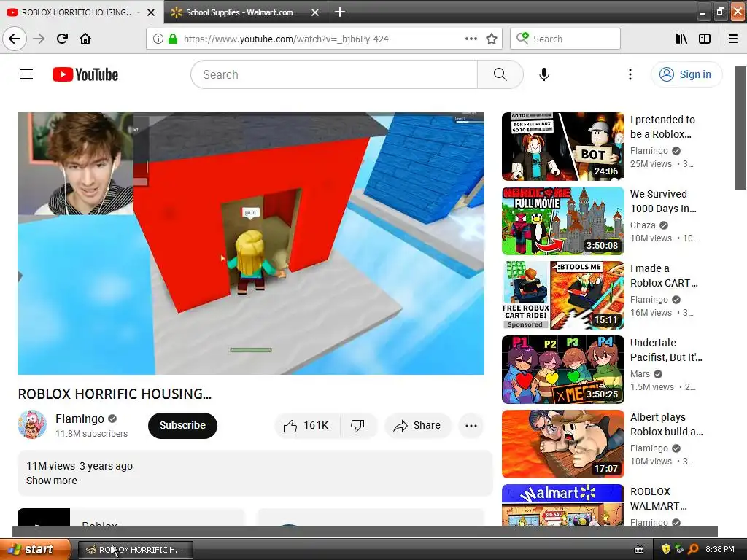747x560 pixels.
Task: Show site information icon in address bar
Action: coord(158,39)
